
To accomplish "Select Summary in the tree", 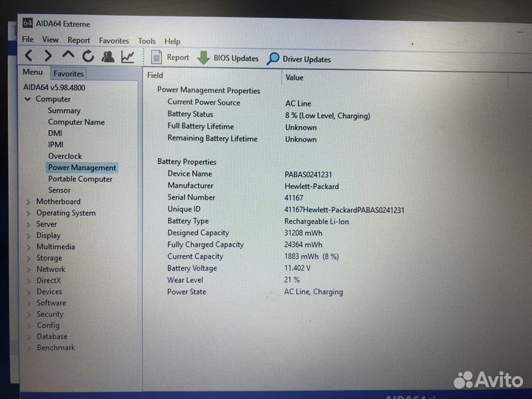I will coord(64,111).
